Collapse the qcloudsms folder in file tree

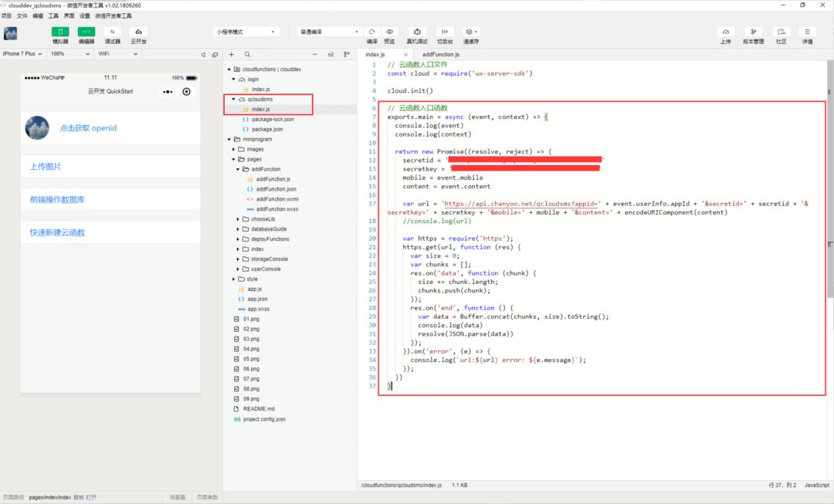(x=233, y=100)
